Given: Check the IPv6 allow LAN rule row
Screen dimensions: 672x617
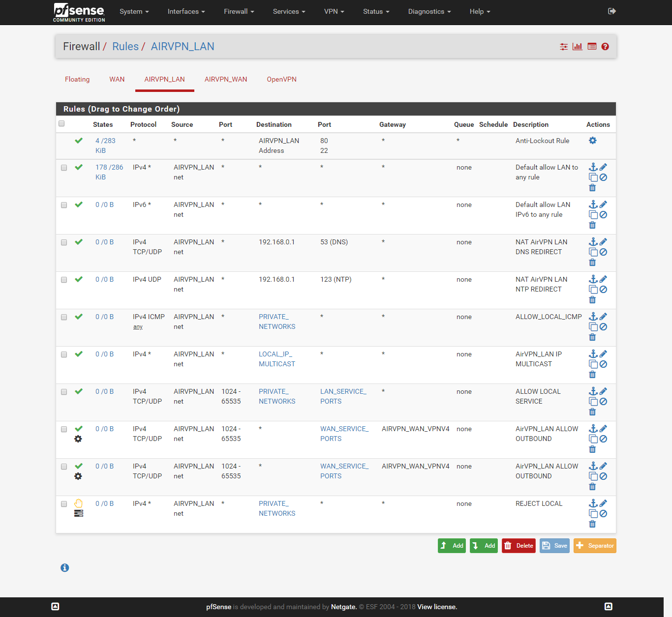Looking at the screenshot, I should click(64, 205).
